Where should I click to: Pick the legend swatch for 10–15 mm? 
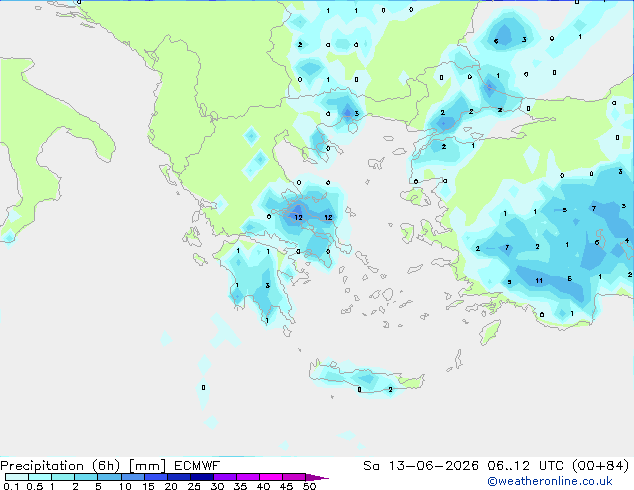pyautogui.click(x=132, y=477)
